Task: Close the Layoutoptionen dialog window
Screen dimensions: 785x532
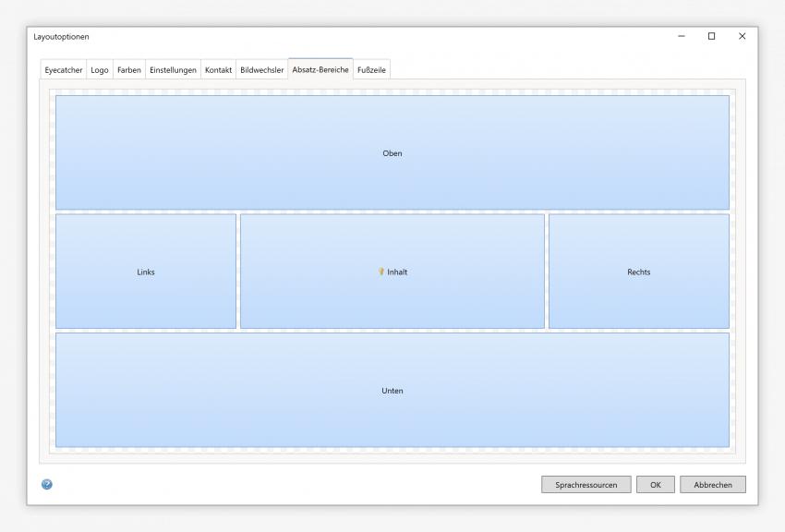Action: pyautogui.click(x=742, y=36)
